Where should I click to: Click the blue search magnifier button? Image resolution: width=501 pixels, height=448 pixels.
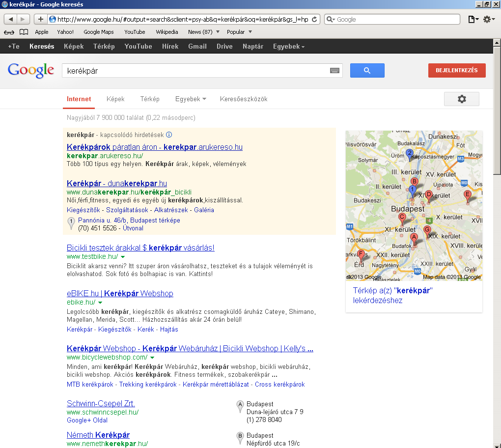tap(367, 71)
